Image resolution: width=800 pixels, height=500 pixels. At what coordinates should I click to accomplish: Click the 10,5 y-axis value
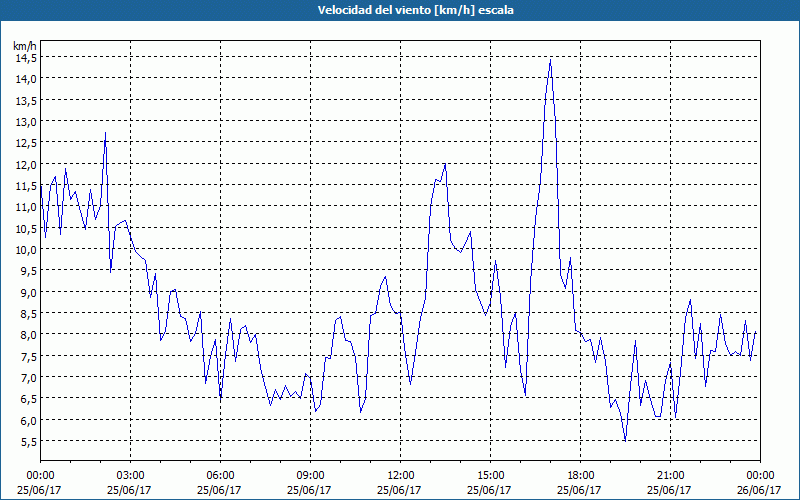[x=26, y=228]
